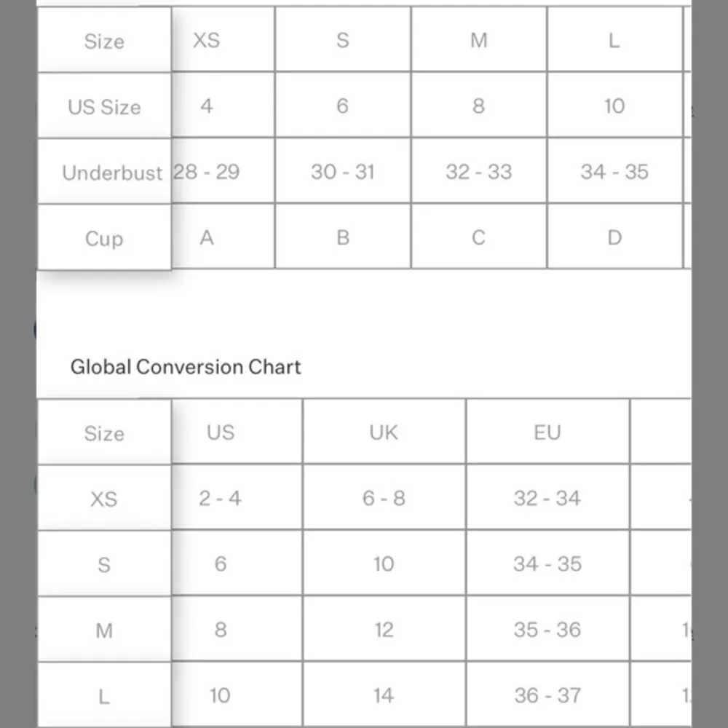This screenshot has height=728, width=728.
Task: Click the EU "32 - 34" cell
Action: pos(547,498)
